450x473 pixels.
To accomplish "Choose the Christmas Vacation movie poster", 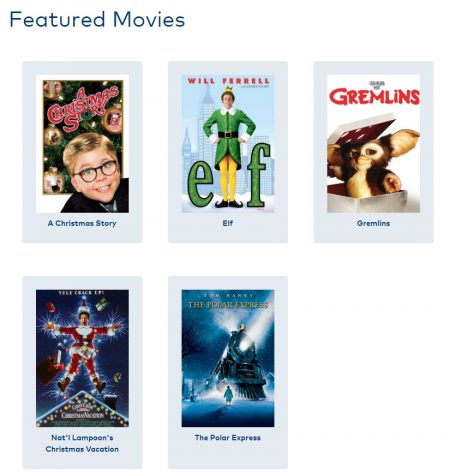I will pos(82,358).
